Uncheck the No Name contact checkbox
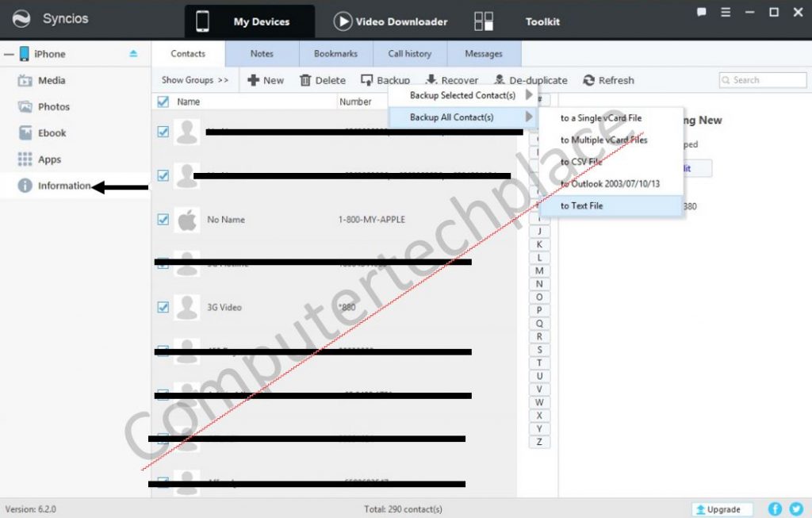812x518 pixels. coord(163,219)
